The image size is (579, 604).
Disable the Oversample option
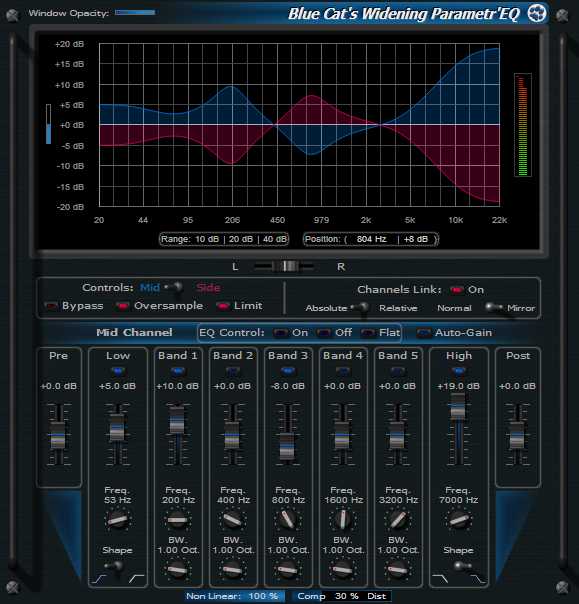[122, 306]
